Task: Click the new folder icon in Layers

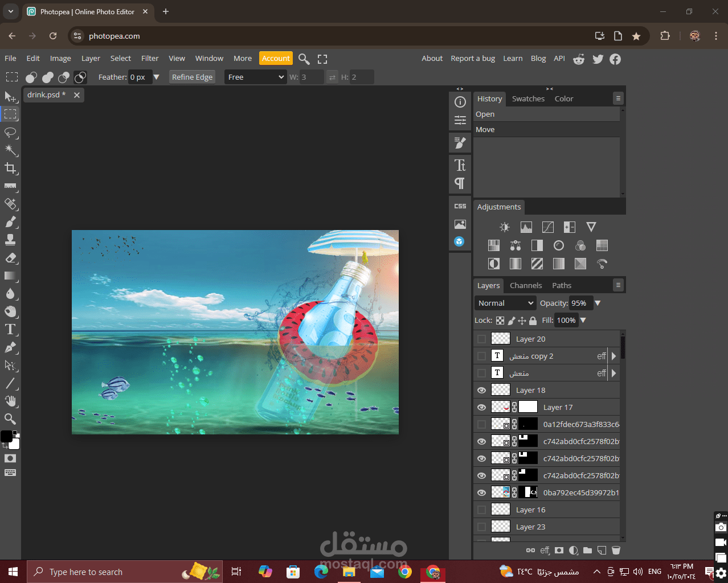Action: pyautogui.click(x=587, y=551)
